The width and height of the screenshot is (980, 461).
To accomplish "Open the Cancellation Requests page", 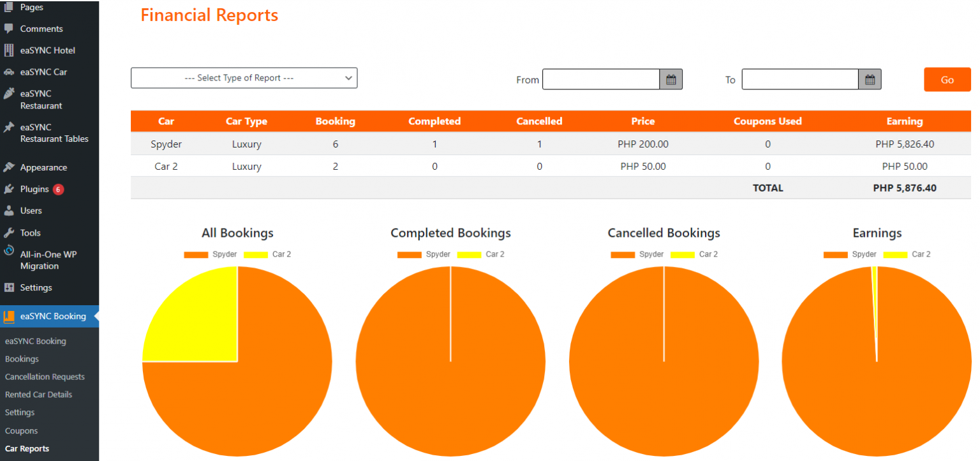I will [x=45, y=376].
